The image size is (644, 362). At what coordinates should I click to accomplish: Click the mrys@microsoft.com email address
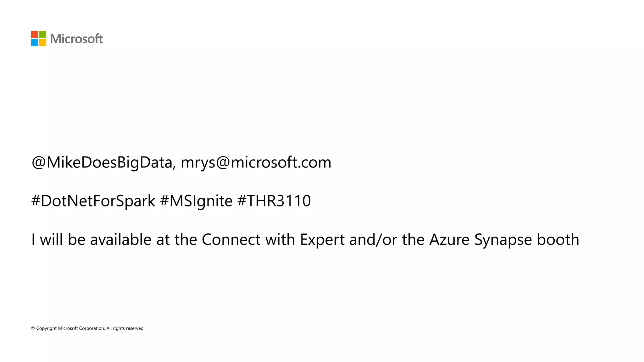pyautogui.click(x=256, y=163)
